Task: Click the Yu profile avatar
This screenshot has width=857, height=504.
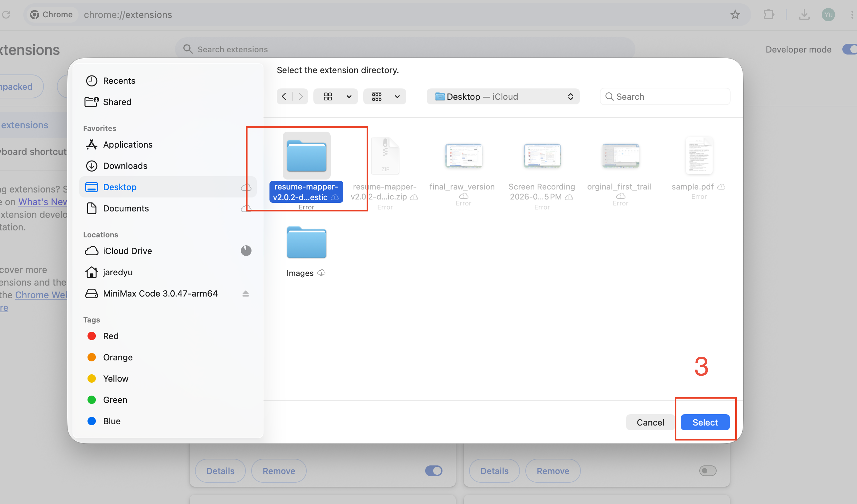Action: 828,15
